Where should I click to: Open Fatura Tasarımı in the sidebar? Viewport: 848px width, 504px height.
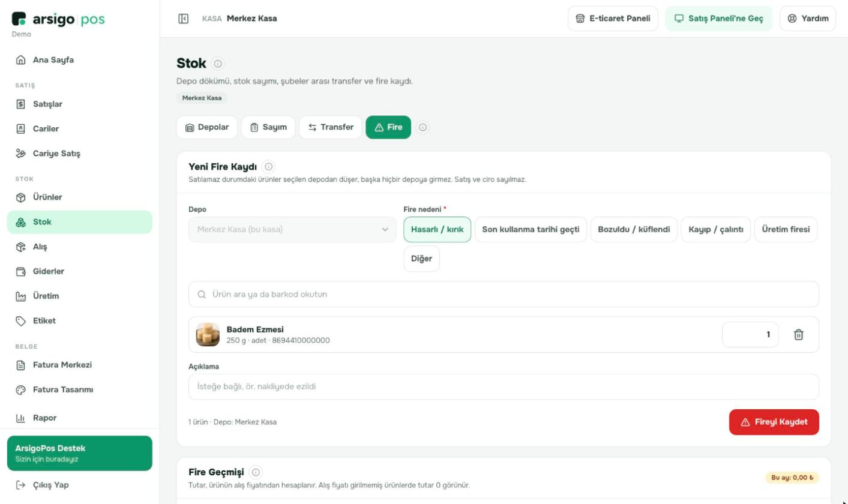pos(80,389)
